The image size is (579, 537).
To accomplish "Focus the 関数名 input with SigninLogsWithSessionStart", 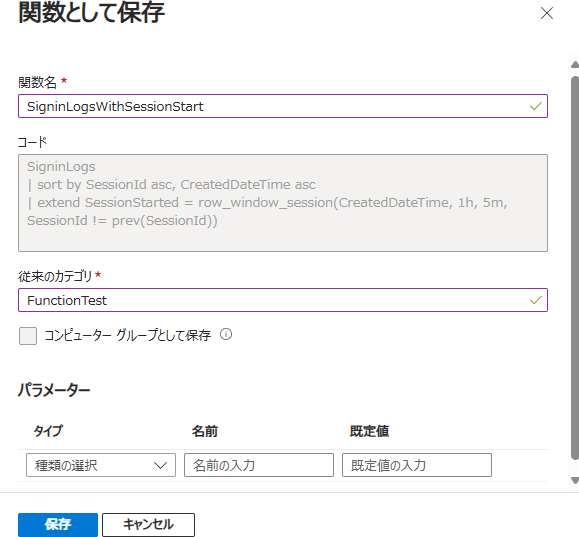I will (283, 106).
